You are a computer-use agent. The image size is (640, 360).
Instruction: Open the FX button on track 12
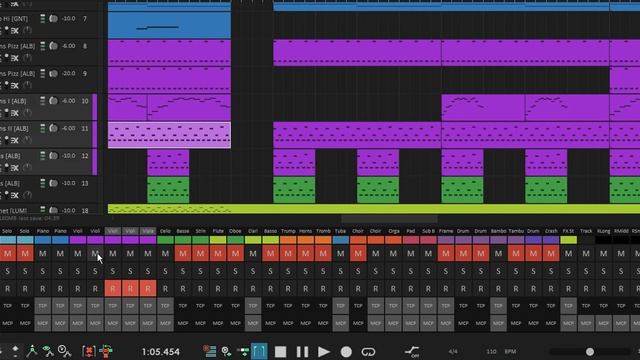pos(15,168)
